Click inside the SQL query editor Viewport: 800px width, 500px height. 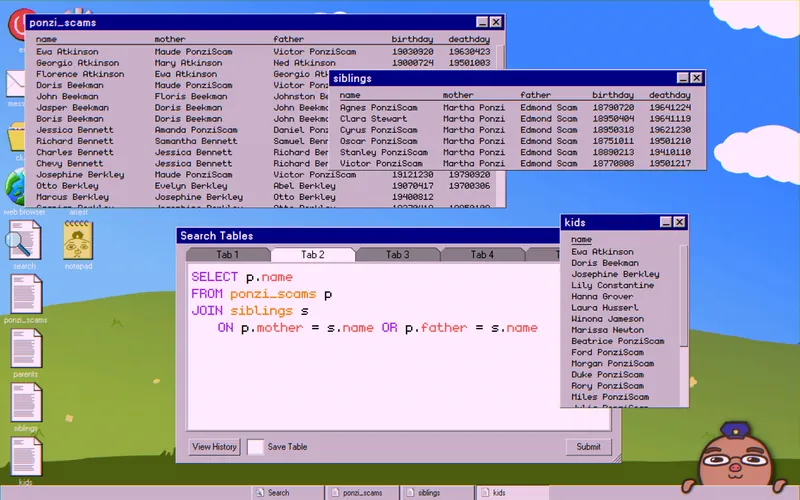(x=374, y=347)
